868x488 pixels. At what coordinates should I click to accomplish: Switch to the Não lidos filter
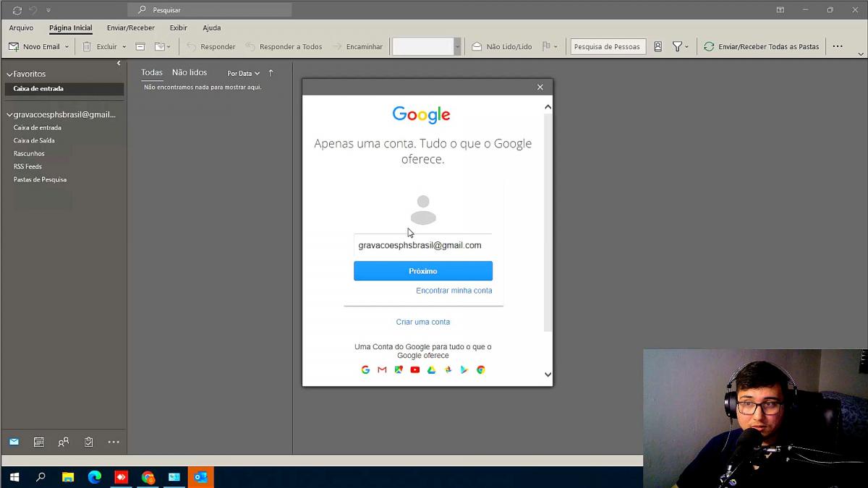190,72
